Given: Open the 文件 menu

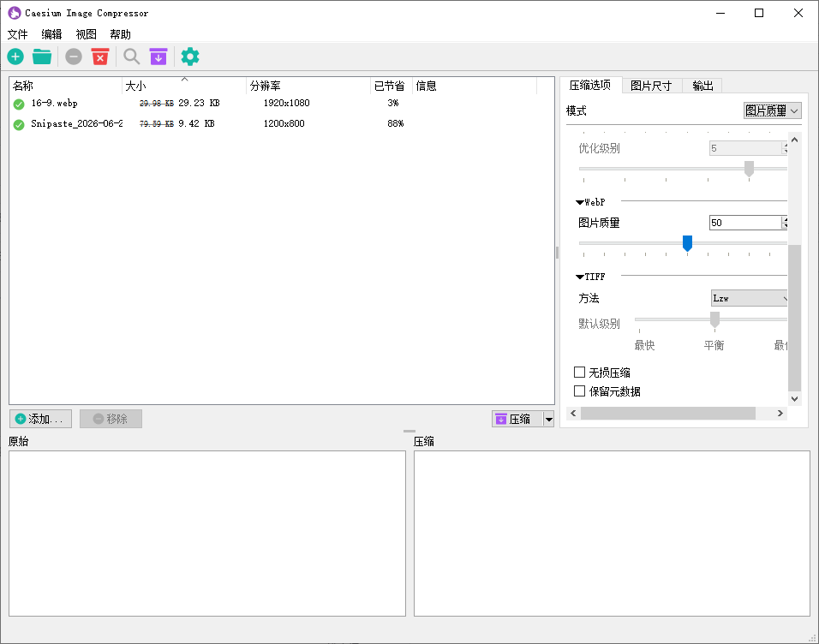Looking at the screenshot, I should point(17,34).
